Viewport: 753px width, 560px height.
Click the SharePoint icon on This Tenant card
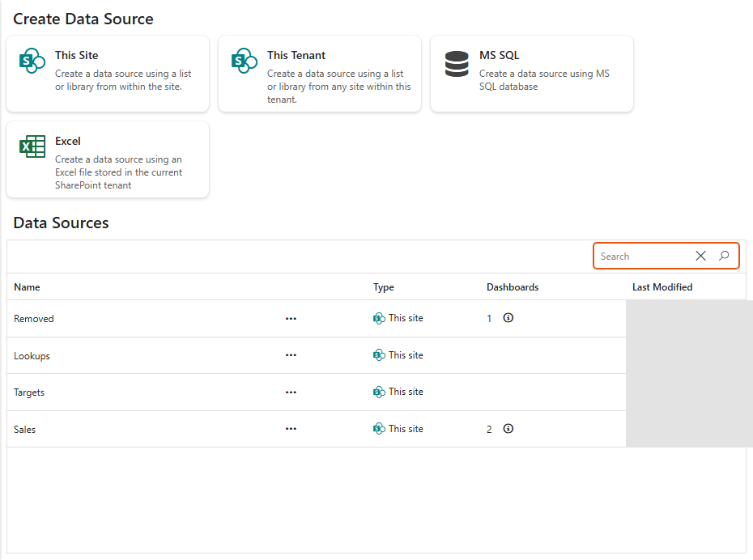(x=245, y=61)
